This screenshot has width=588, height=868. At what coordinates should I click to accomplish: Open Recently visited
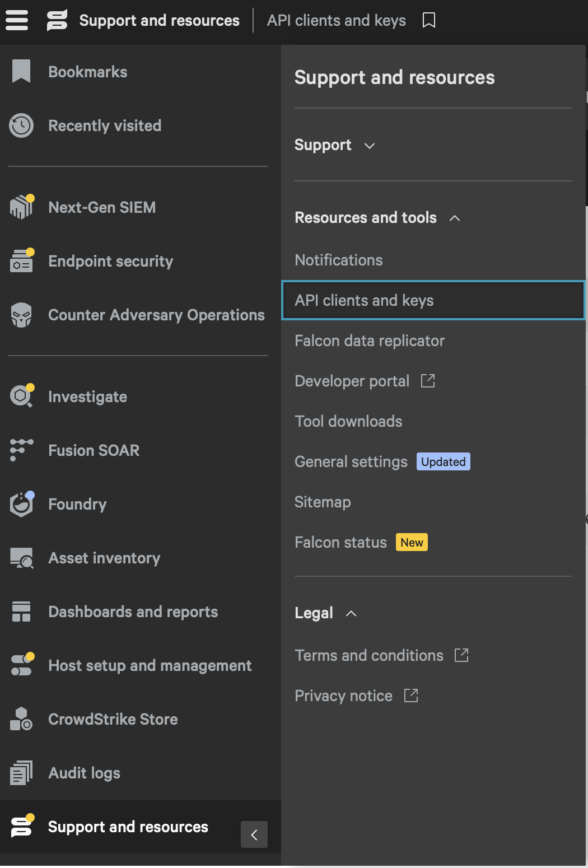point(104,125)
